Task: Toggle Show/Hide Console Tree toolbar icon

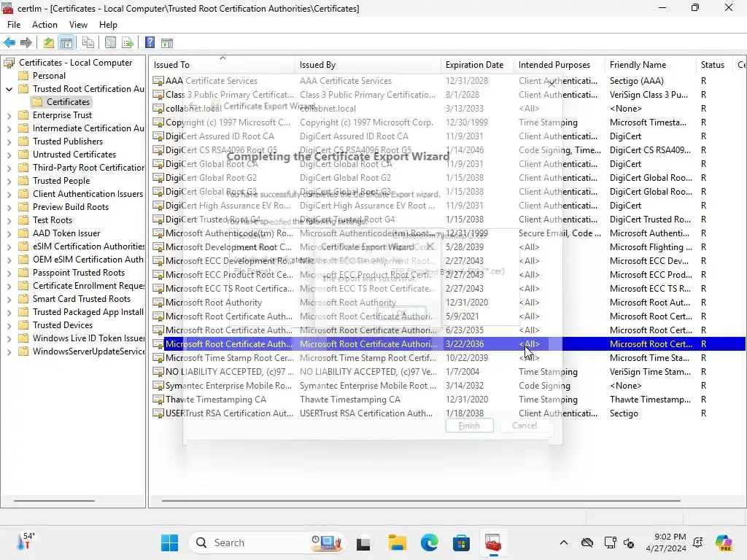Action: pyautogui.click(x=66, y=43)
